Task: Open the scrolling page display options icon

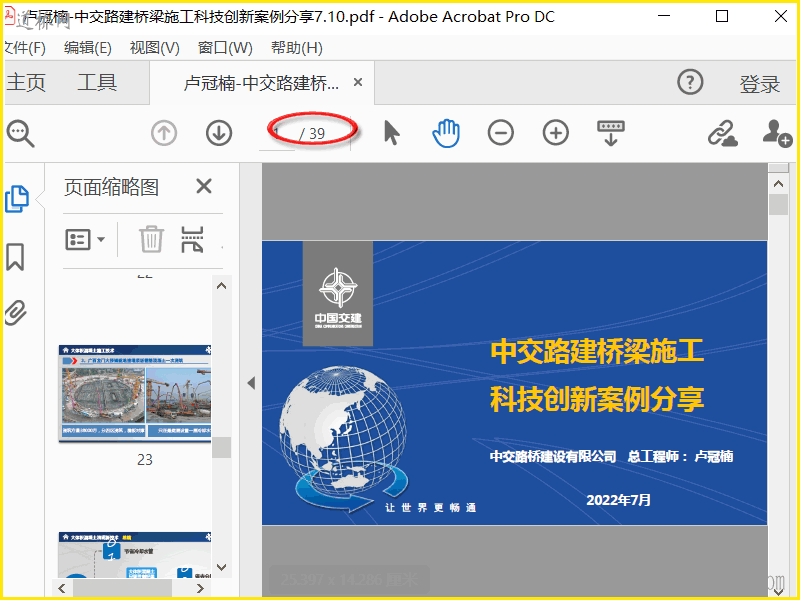Action: point(611,133)
